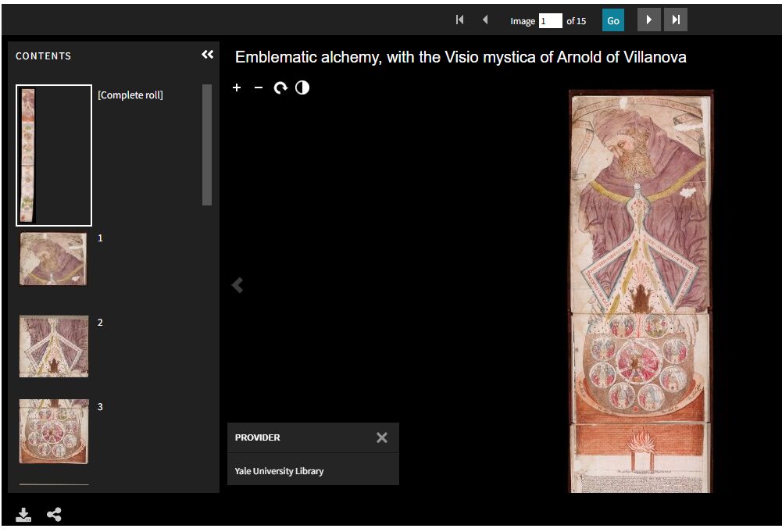The image size is (782, 532).
Task: Skip to the last image
Action: point(675,20)
